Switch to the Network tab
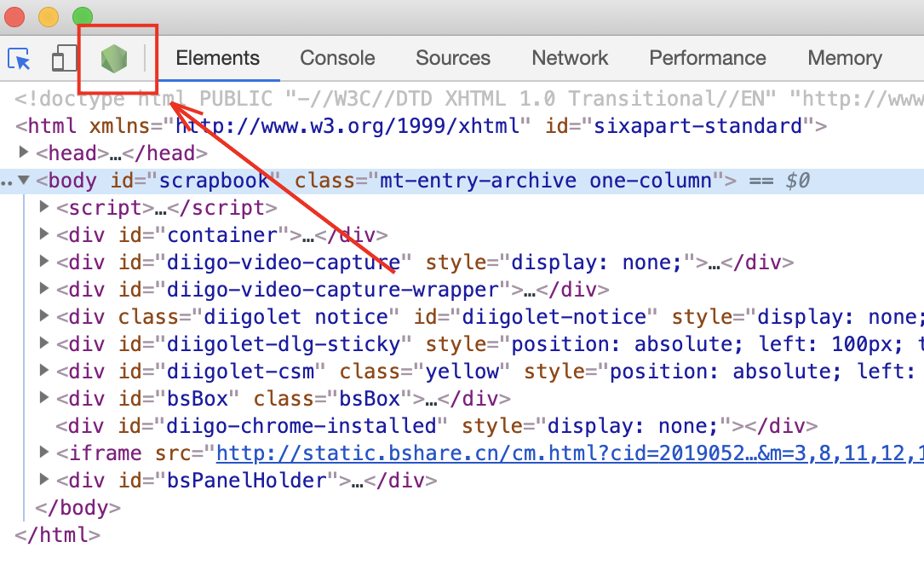The image size is (924, 588). pos(570,58)
